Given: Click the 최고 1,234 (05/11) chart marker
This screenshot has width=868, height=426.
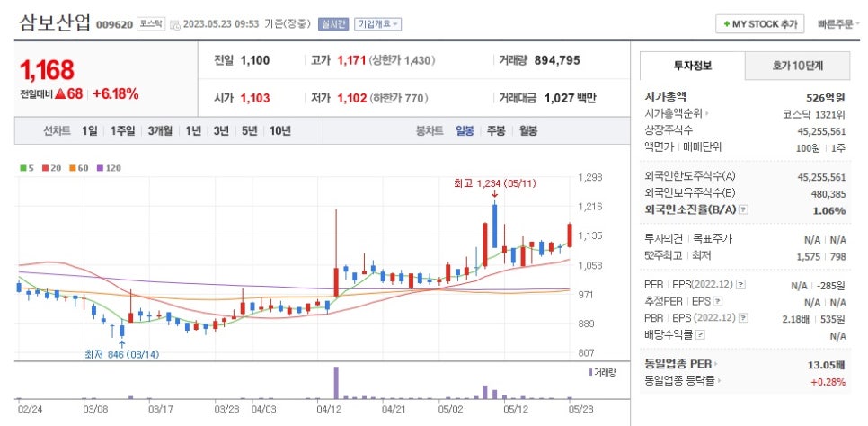Looking at the screenshot, I should pos(494,183).
